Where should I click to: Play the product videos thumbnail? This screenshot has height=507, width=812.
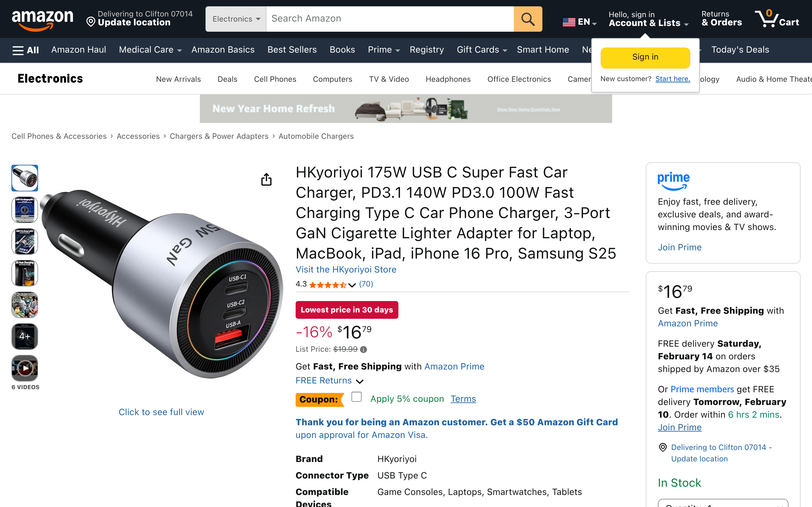coord(25,368)
